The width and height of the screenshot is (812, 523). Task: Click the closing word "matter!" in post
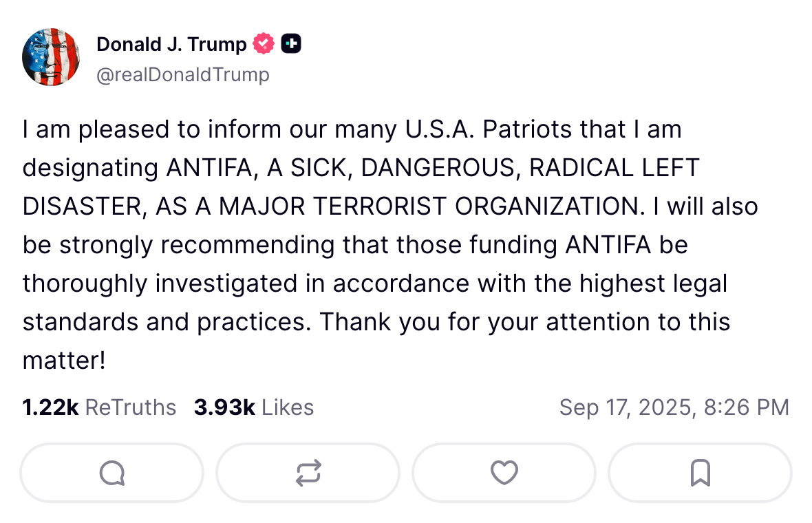(64, 361)
